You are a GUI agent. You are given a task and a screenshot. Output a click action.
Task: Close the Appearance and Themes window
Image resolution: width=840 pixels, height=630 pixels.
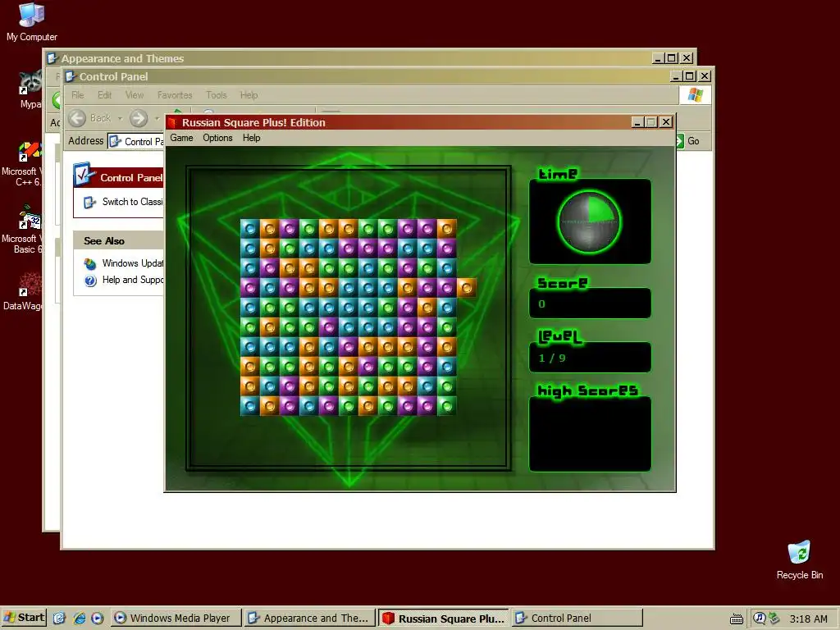[x=687, y=58]
